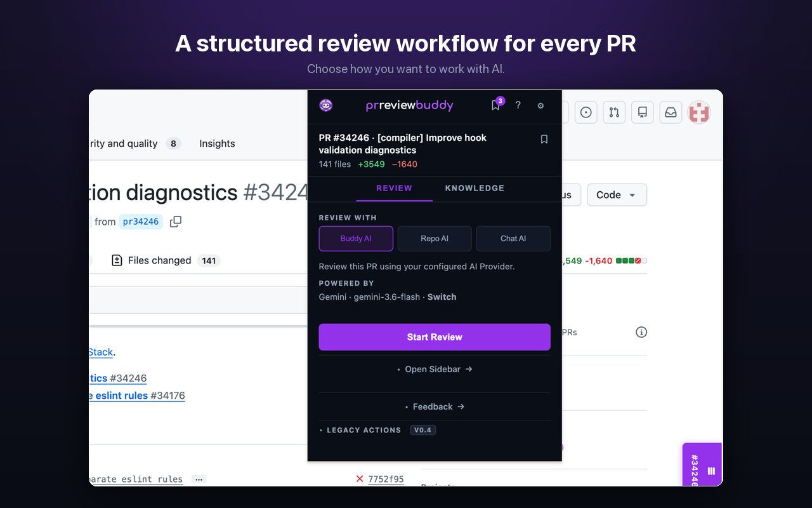Select Chat AI review mode
The width and height of the screenshot is (812, 508).
coord(513,239)
